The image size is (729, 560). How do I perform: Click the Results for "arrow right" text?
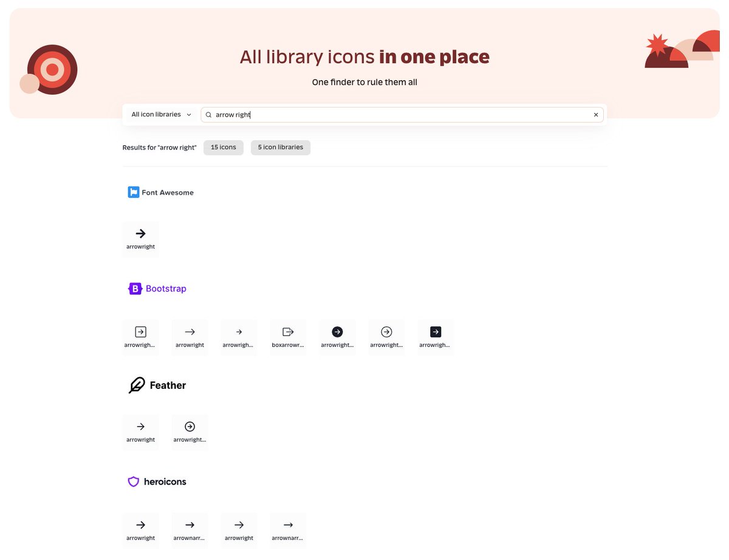point(159,148)
